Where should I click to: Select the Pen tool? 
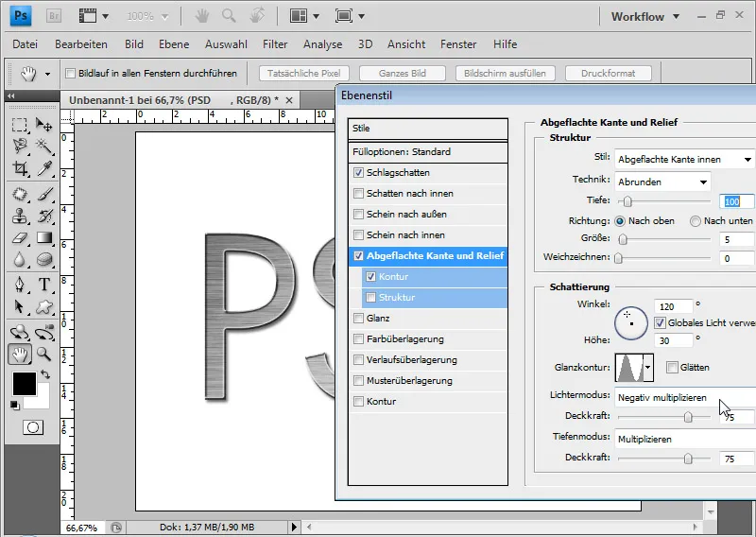pyautogui.click(x=20, y=285)
